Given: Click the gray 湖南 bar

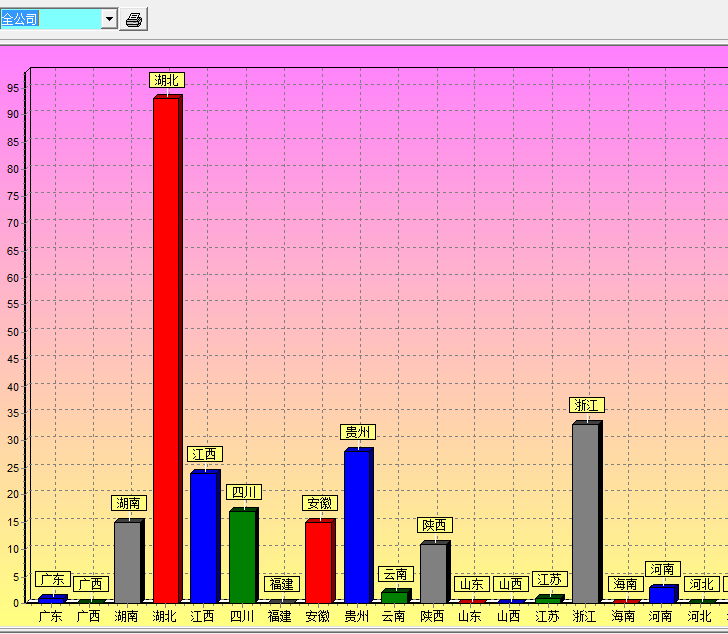Looking at the screenshot, I should [127, 562].
